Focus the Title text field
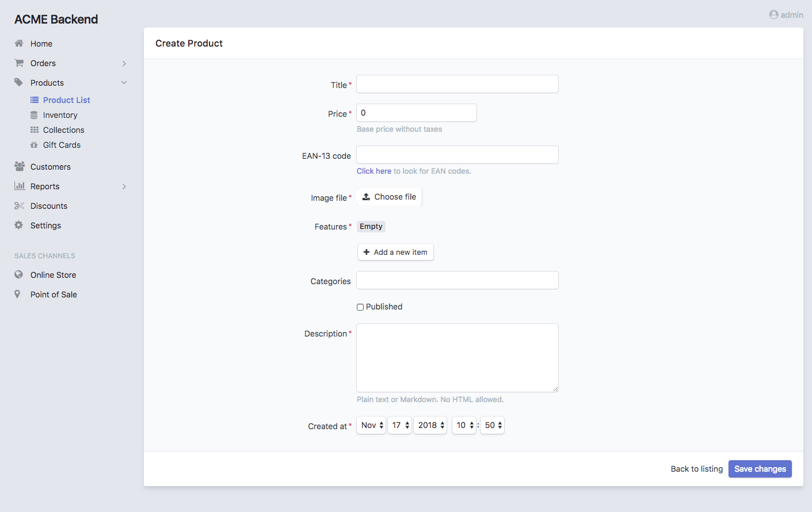Image resolution: width=812 pixels, height=512 pixels. point(457,84)
